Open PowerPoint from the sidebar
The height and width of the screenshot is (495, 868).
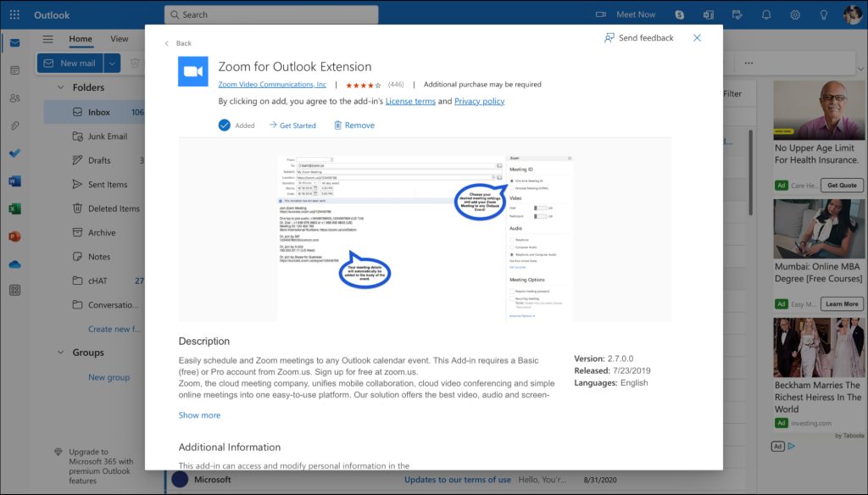pos(12,235)
